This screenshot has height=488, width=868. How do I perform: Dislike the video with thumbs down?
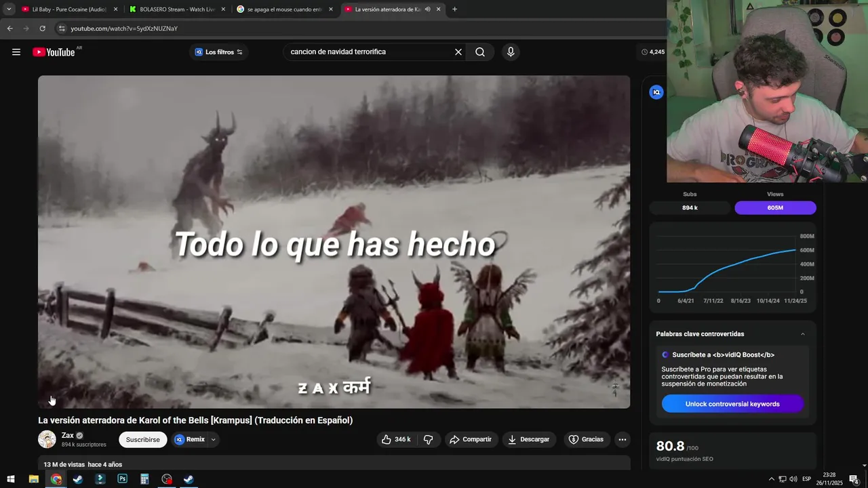coord(429,439)
